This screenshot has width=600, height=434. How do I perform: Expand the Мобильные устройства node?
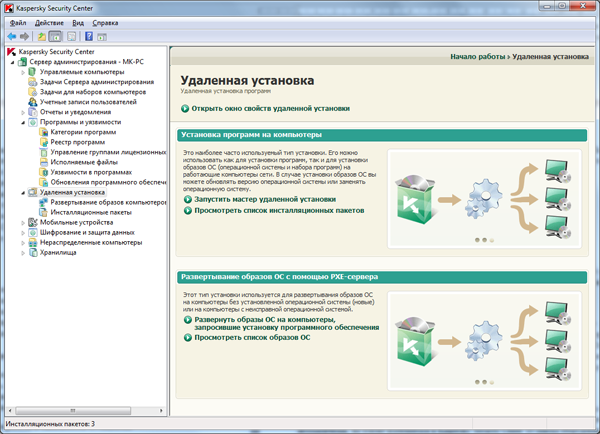pos(23,222)
